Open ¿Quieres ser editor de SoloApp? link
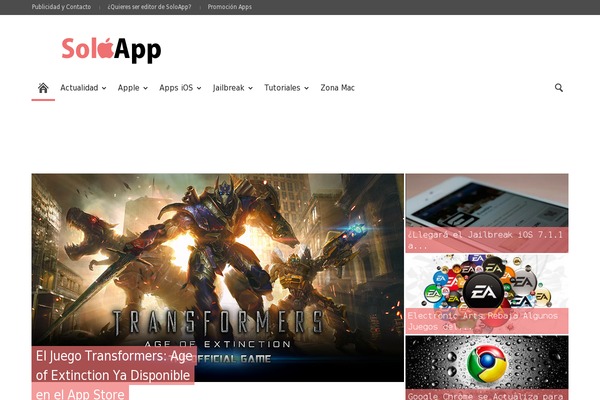The image size is (600, 400). tap(149, 7)
